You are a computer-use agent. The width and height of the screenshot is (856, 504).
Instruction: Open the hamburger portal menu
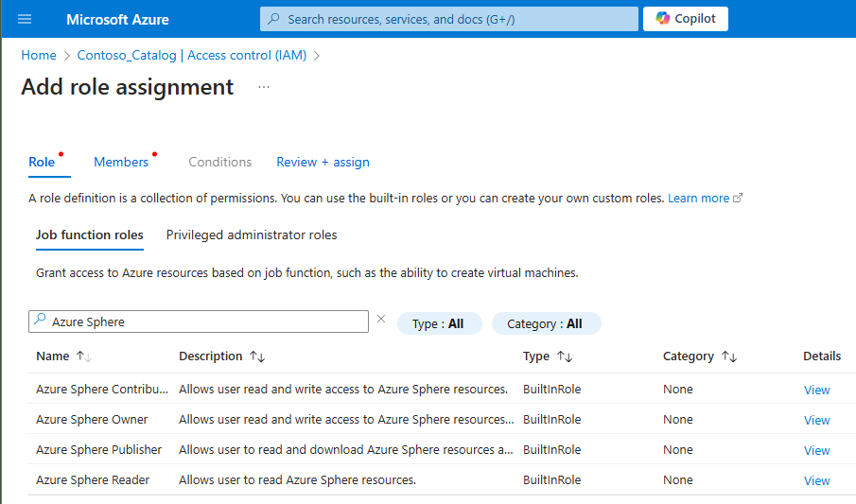(25, 19)
